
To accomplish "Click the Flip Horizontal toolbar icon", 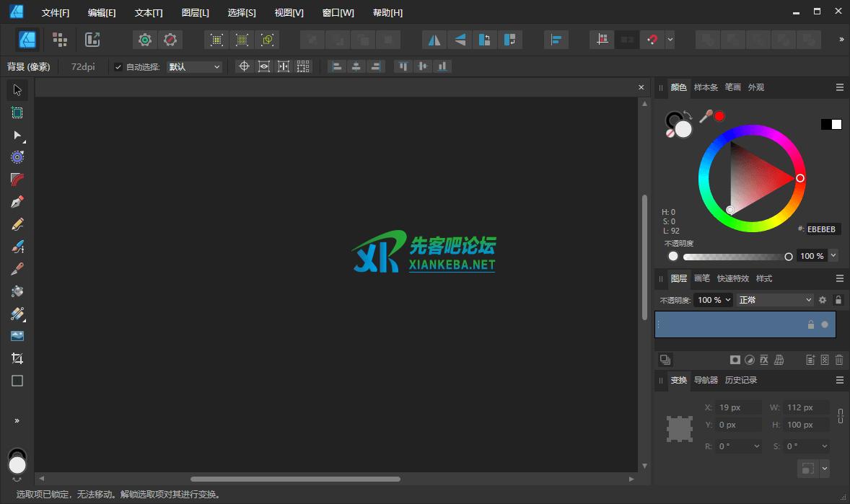I will pyautogui.click(x=434, y=40).
